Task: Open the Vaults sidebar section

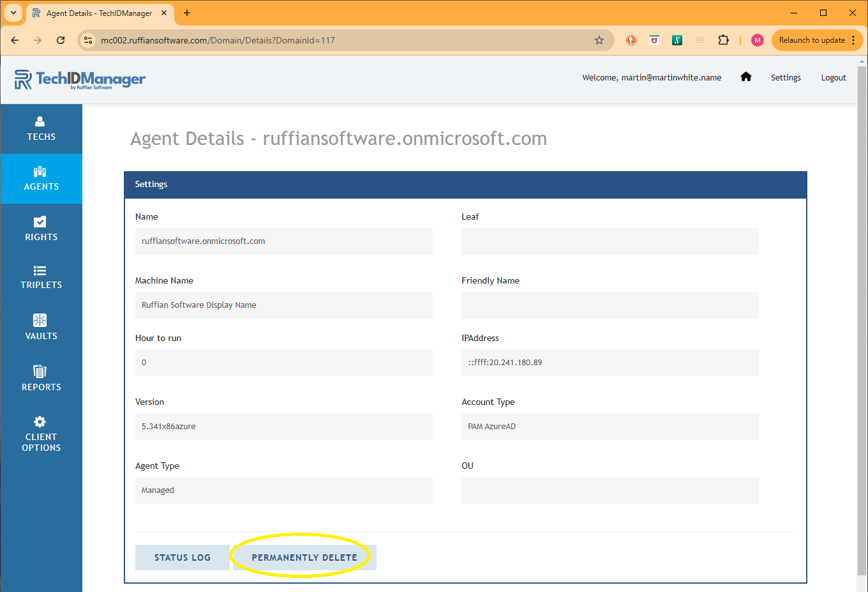Action: 41,327
